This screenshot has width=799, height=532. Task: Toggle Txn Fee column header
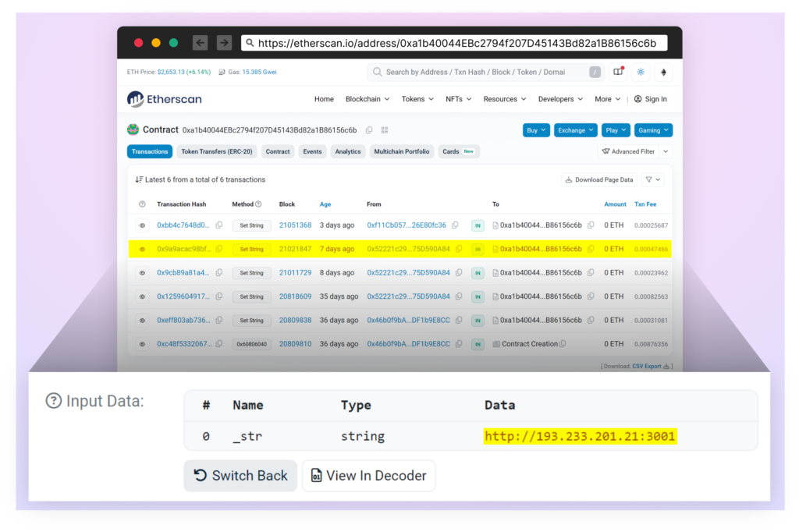[x=645, y=204]
